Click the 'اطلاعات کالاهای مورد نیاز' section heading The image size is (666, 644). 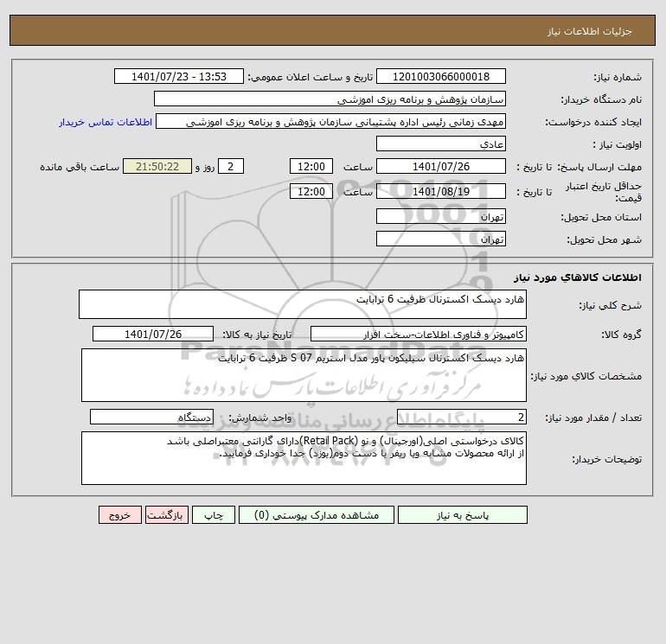point(578,277)
